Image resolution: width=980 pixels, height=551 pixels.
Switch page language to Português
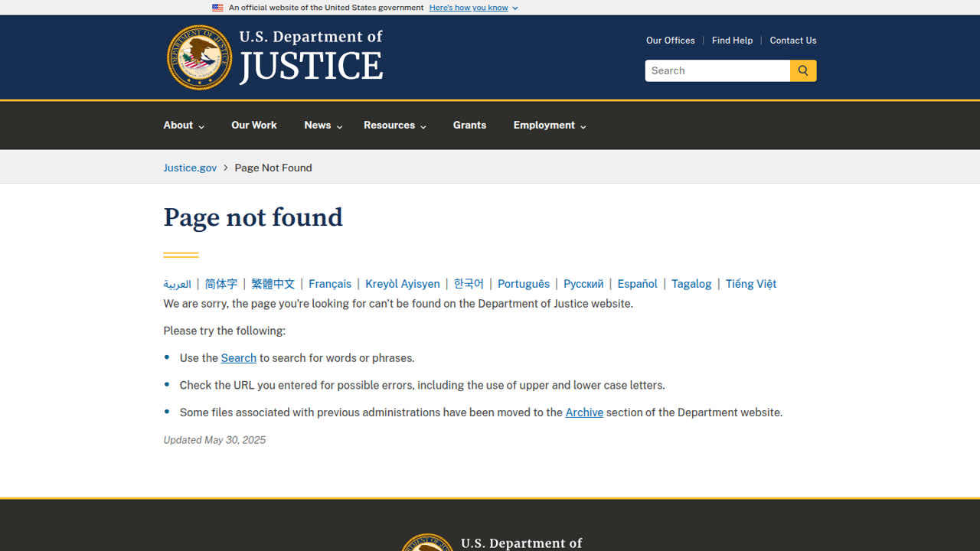[x=524, y=284]
